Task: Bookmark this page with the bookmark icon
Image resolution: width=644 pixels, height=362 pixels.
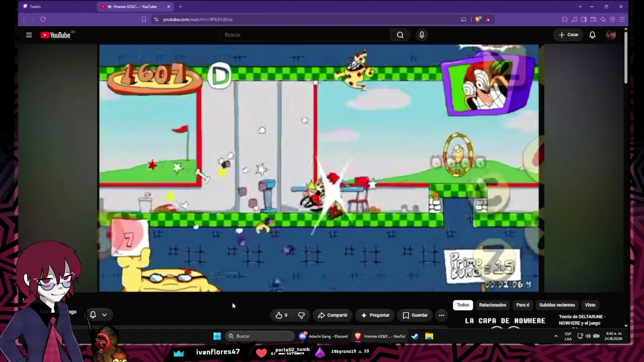Action: (144, 19)
